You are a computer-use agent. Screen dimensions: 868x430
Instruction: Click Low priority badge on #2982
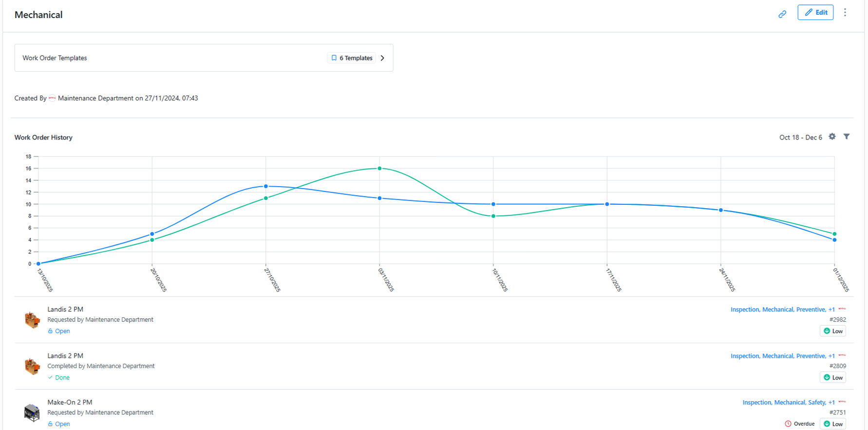(833, 331)
